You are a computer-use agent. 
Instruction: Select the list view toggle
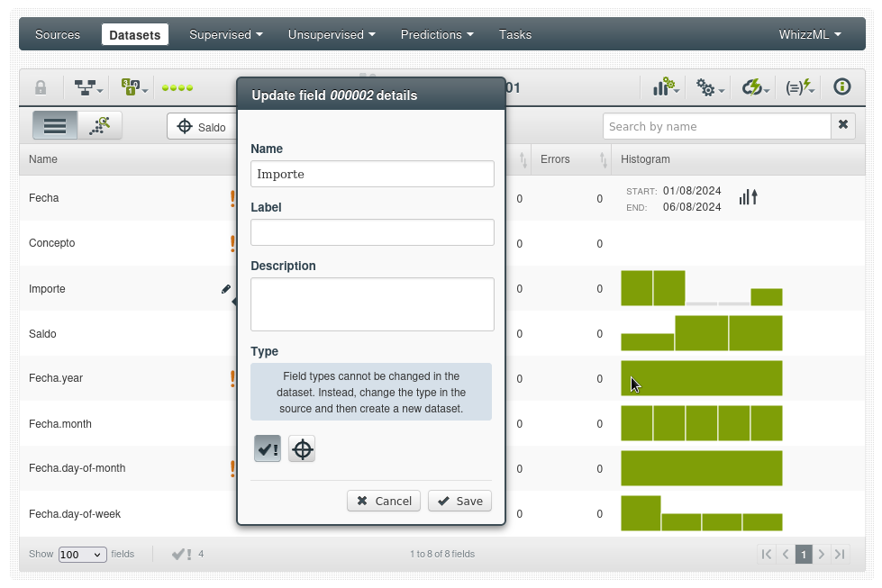(55, 126)
